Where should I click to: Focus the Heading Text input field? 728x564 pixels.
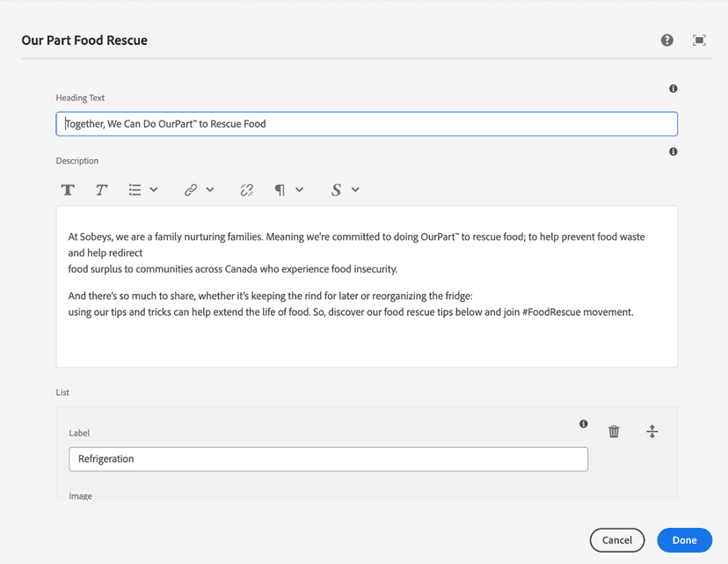pyautogui.click(x=367, y=124)
